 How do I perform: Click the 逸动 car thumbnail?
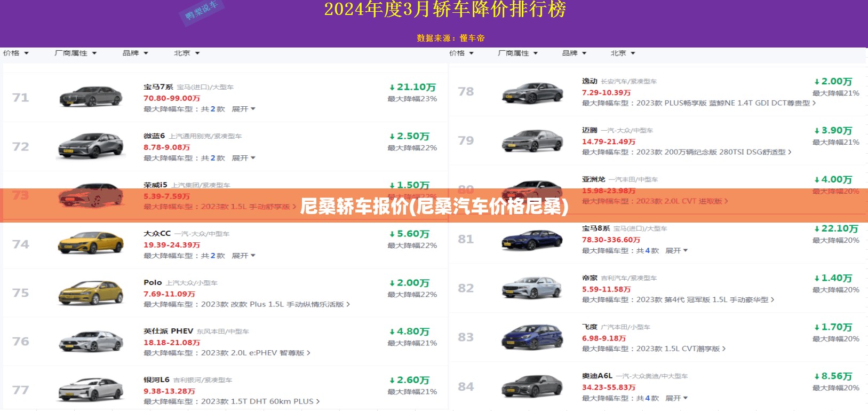pyautogui.click(x=532, y=93)
